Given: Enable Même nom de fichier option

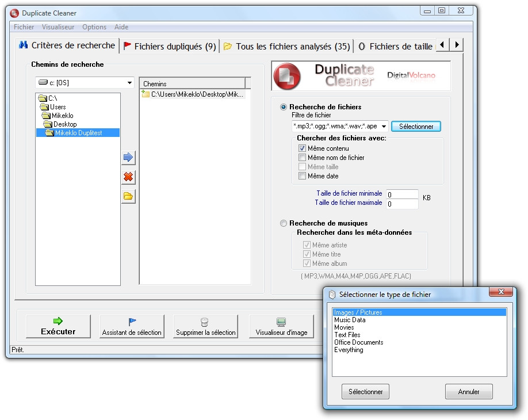Looking at the screenshot, I should (302, 157).
